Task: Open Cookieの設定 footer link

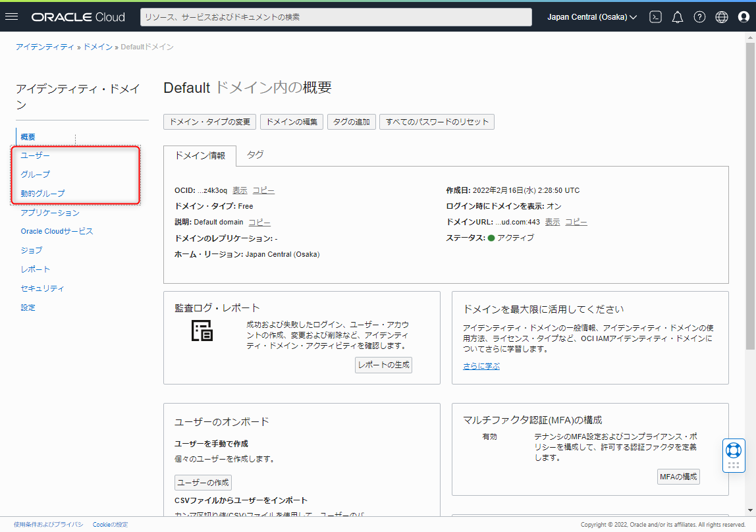Action: coord(111,524)
